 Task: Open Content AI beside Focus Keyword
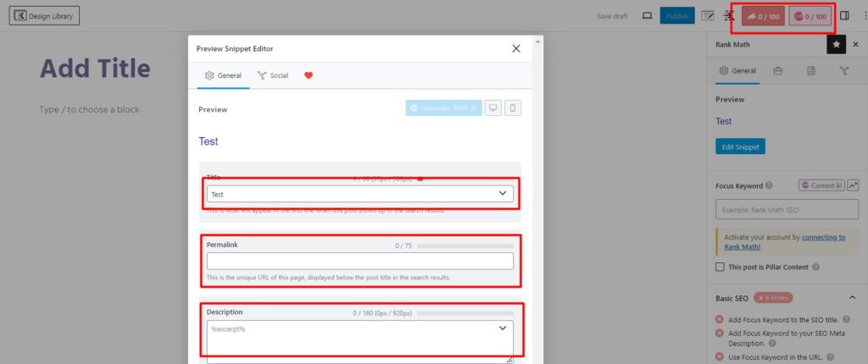(821, 186)
